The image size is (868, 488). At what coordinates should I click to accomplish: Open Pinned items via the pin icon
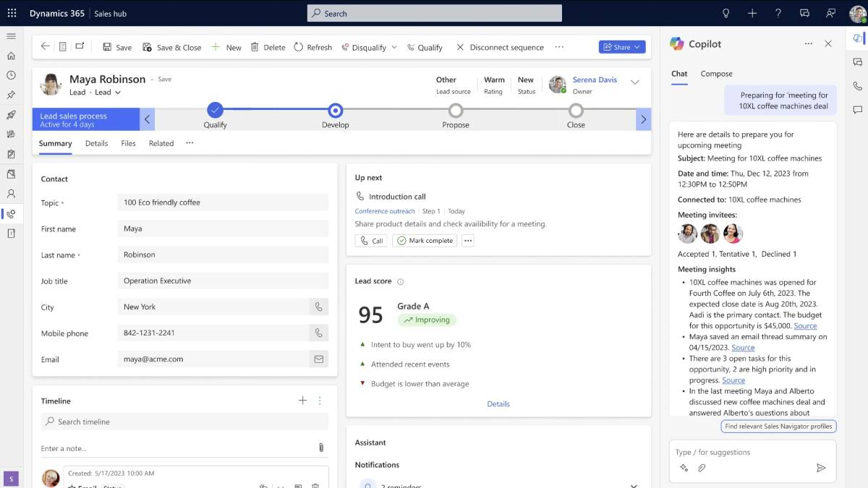(12, 95)
